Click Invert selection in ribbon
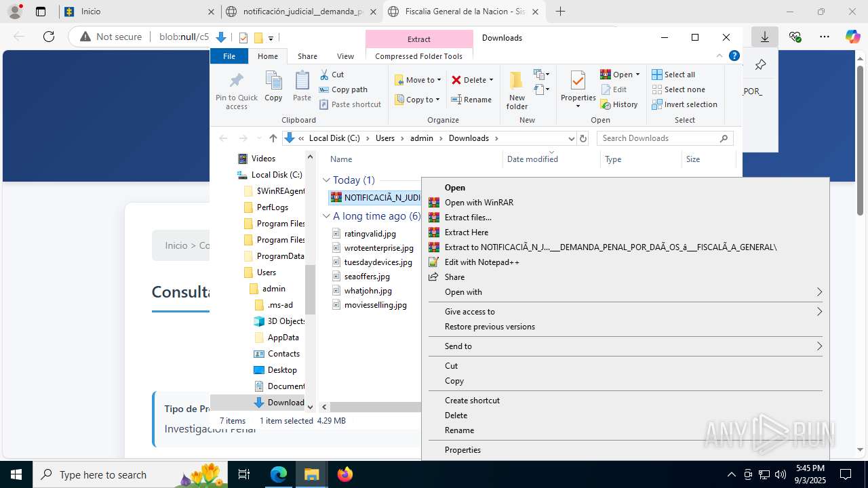 [x=684, y=104]
